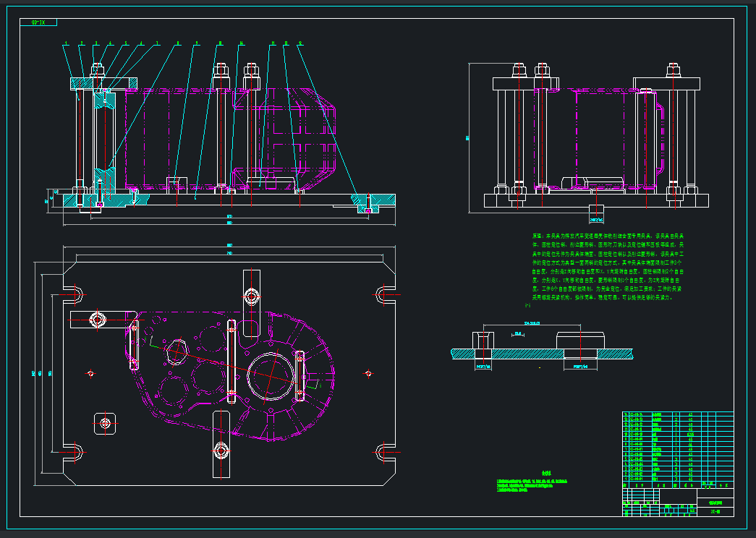Select the drawing number cell reading XX- in the title block
This screenshot has width=756, height=538.
point(715,511)
